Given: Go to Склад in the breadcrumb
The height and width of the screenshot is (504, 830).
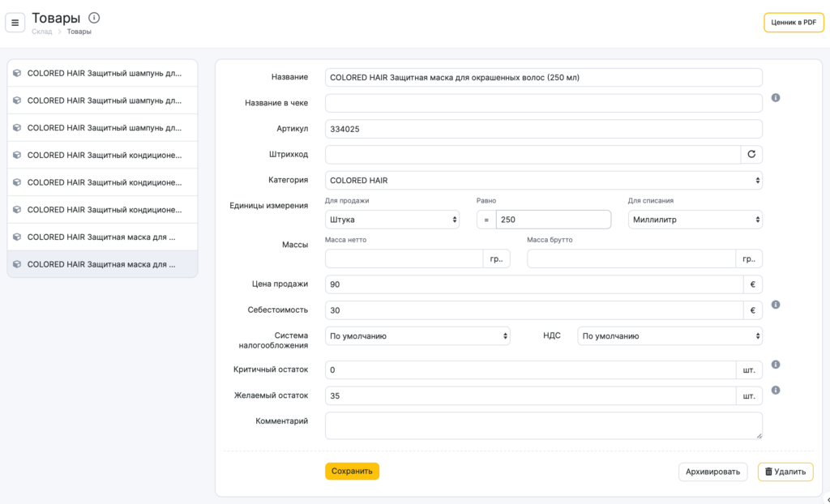Looking at the screenshot, I should click(x=42, y=32).
